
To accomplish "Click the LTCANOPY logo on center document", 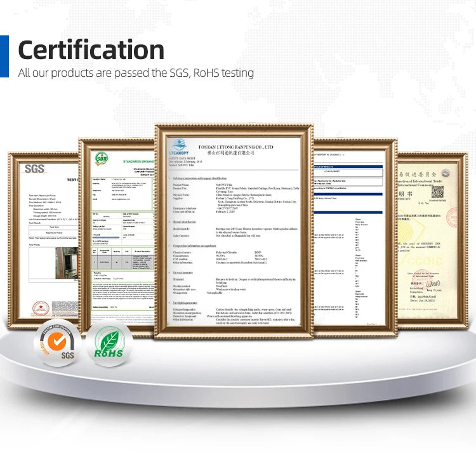I will pyautogui.click(x=179, y=147).
